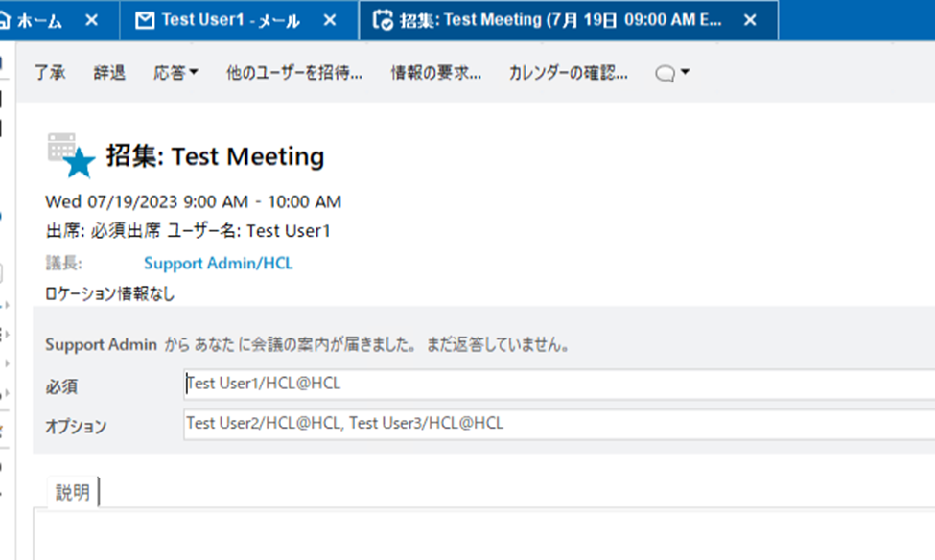The image size is (935, 560).
Task: Expand the arrow next to chat bubble
Action: pyautogui.click(x=685, y=73)
